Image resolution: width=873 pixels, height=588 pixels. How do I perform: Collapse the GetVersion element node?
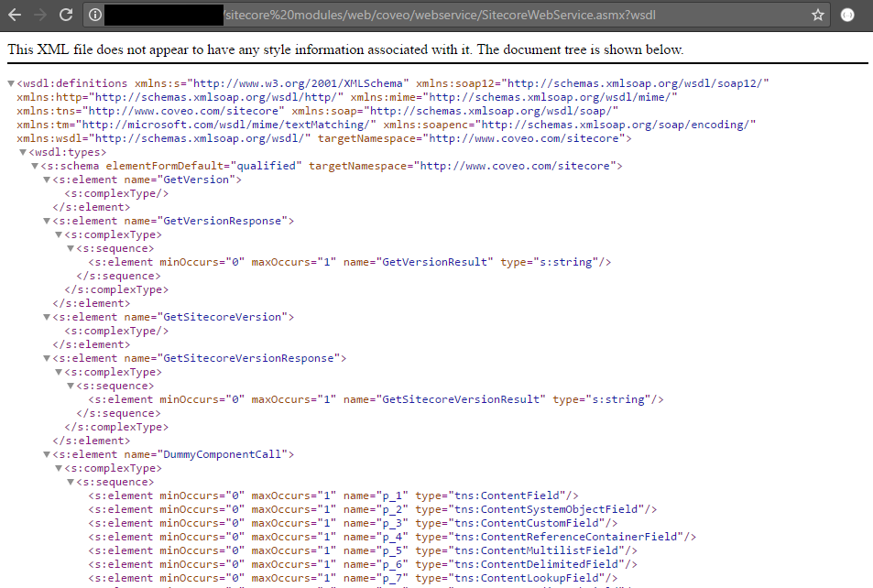tap(46, 180)
